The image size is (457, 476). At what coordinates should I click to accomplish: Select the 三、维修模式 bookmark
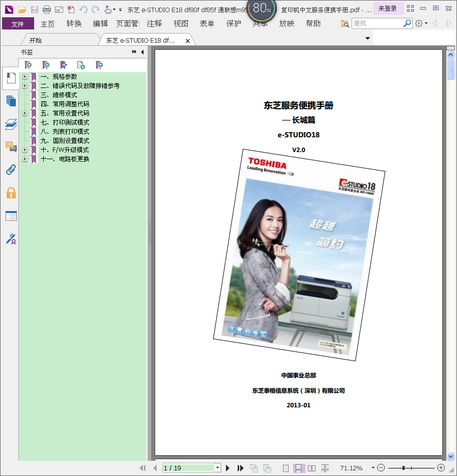pyautogui.click(x=59, y=95)
